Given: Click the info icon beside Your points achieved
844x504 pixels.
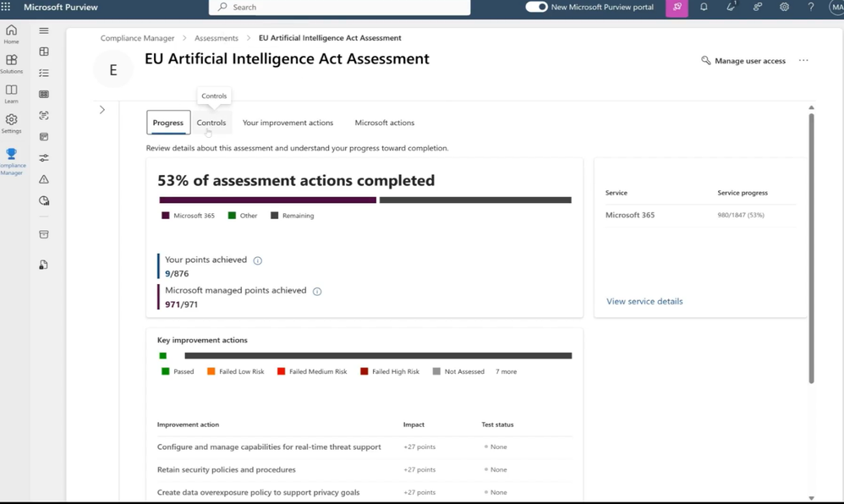Looking at the screenshot, I should coord(258,260).
